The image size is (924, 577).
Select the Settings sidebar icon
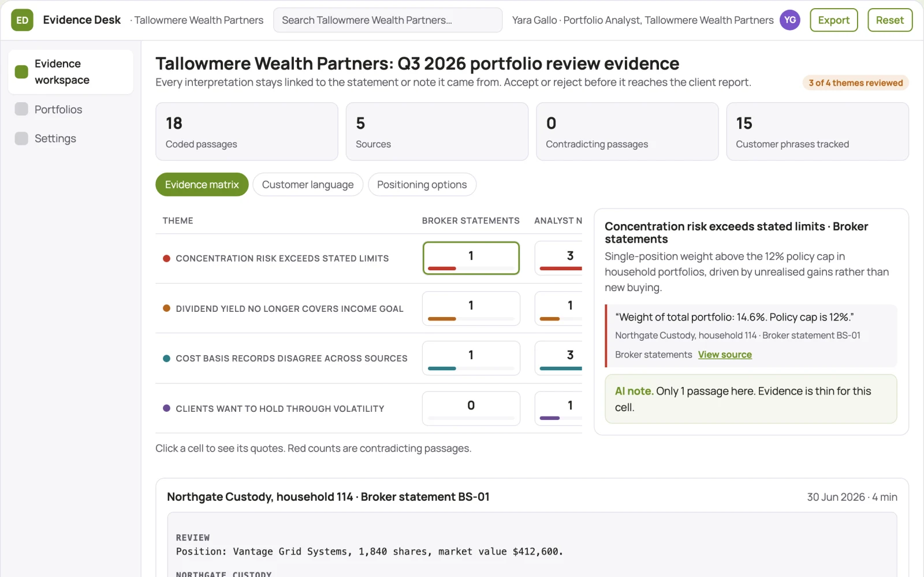[x=21, y=139]
